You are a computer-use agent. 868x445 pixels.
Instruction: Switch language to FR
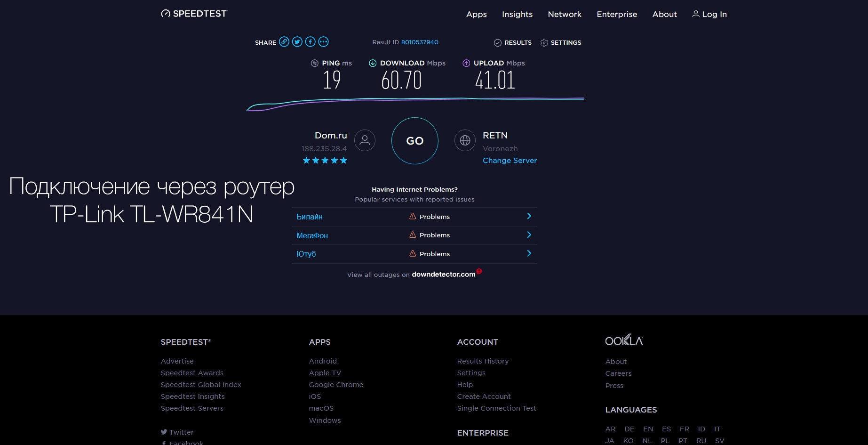[685, 429]
